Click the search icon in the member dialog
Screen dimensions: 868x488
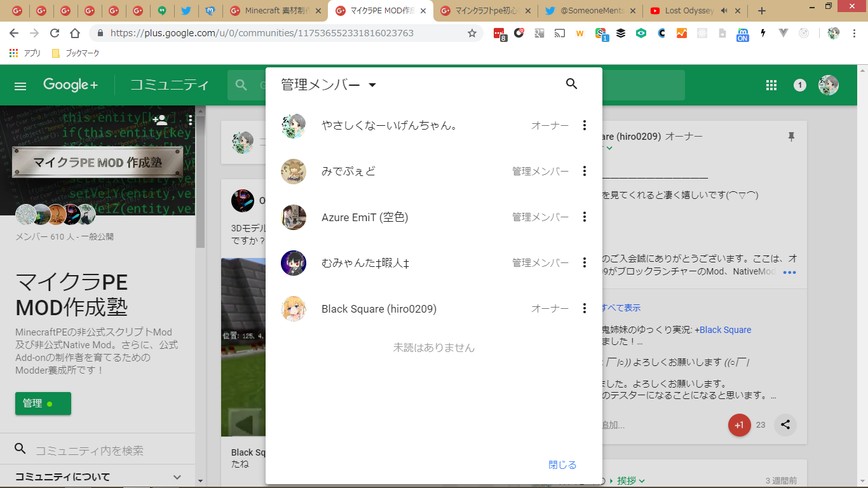tap(571, 84)
